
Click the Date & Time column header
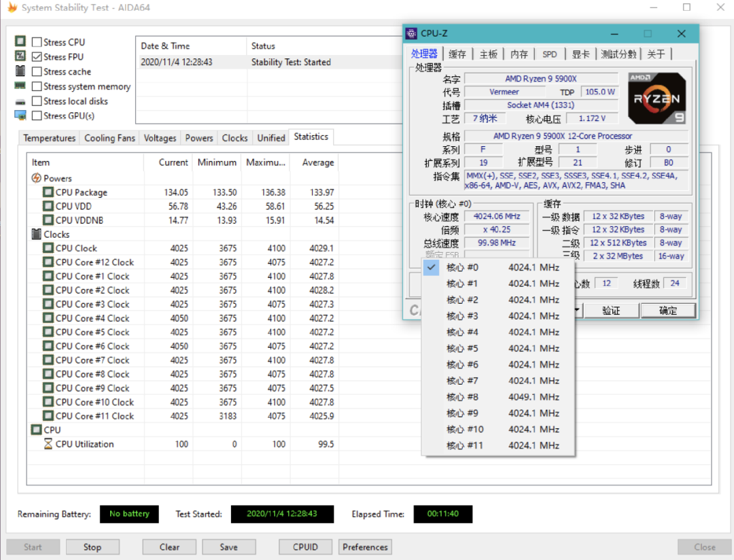click(191, 46)
